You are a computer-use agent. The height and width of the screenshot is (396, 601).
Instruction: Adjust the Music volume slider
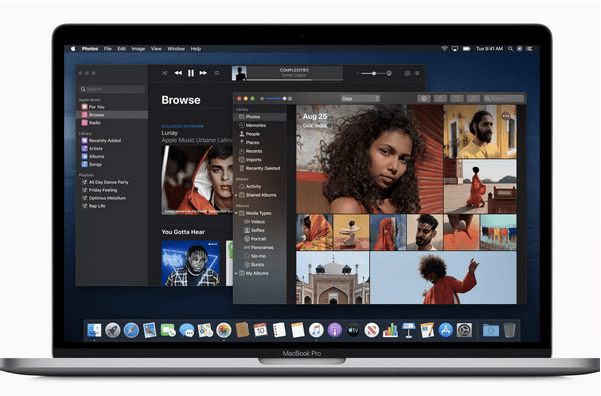pos(374,73)
